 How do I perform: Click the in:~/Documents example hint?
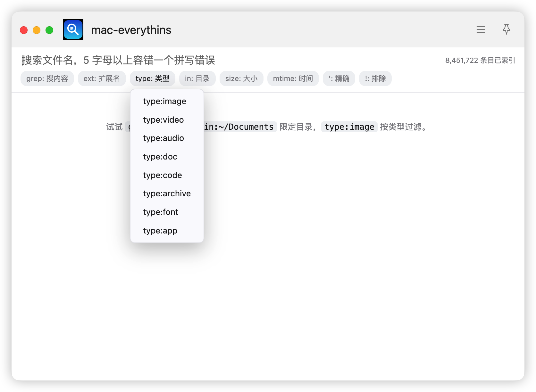tap(240, 127)
